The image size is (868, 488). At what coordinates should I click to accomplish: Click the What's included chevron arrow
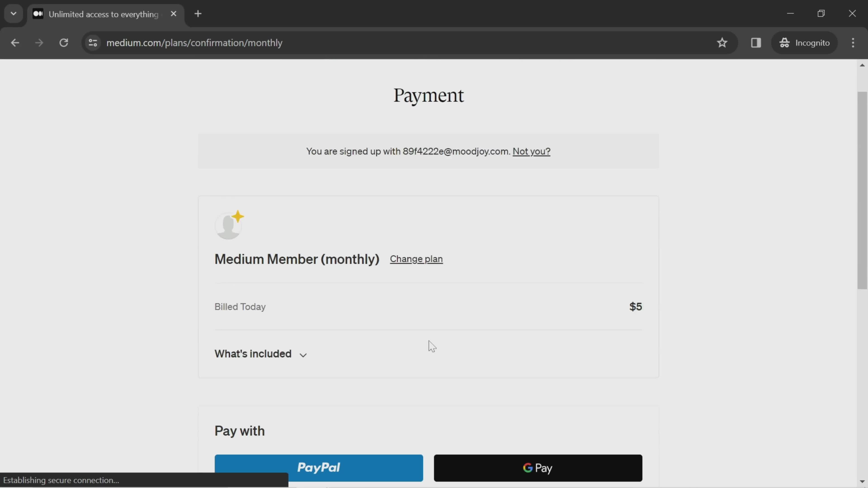[x=303, y=354]
